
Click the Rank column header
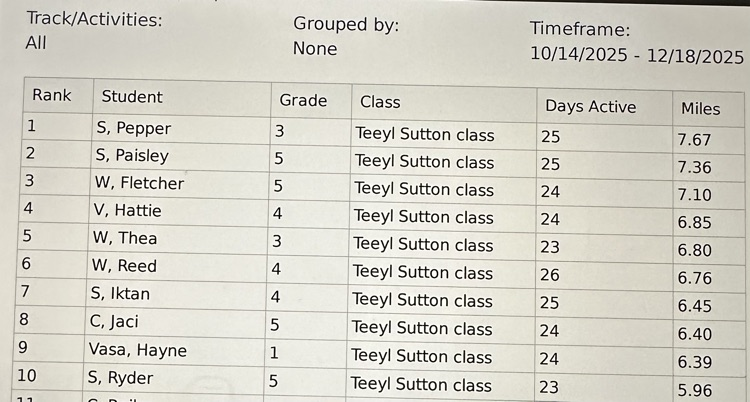pos(52,96)
